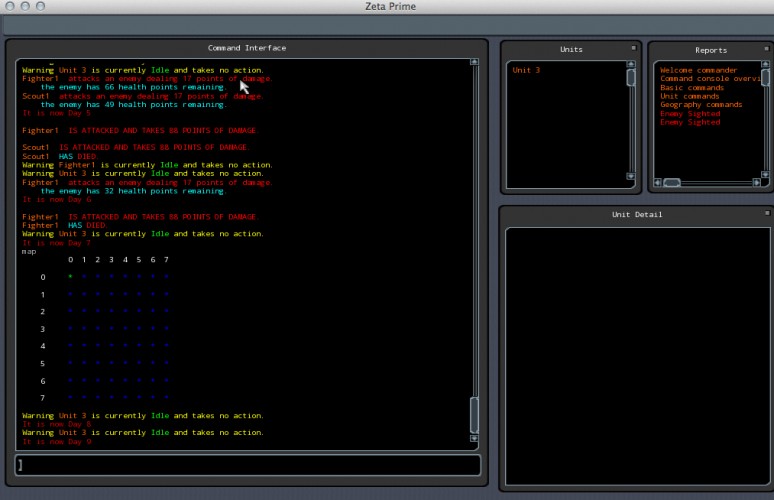774x500 pixels.
Task: Click the Unit Detail panel corner button
Action: click(x=767, y=213)
